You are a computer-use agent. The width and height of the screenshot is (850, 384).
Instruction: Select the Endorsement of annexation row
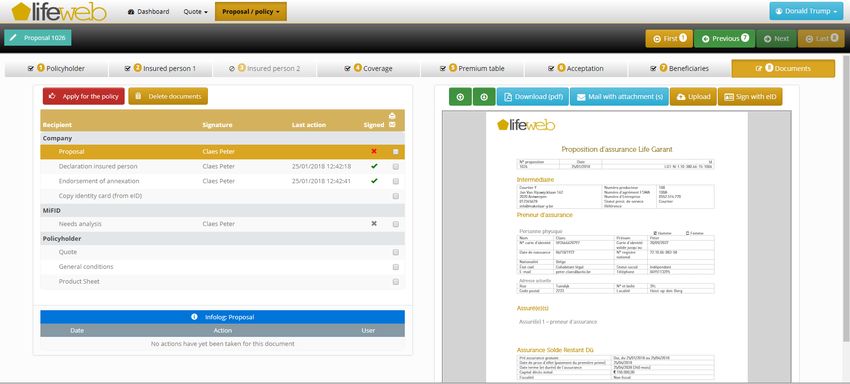click(x=222, y=181)
